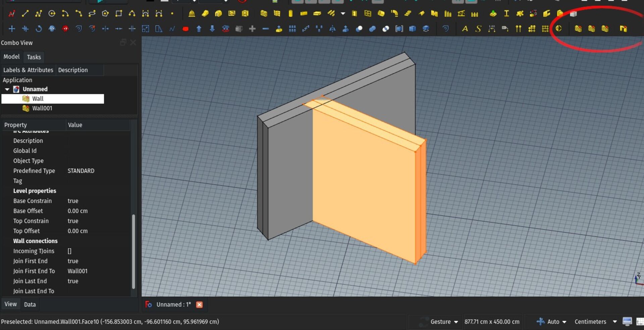Click the blue sheep Clone tool
The width and height of the screenshot is (644, 330).
(52, 29)
